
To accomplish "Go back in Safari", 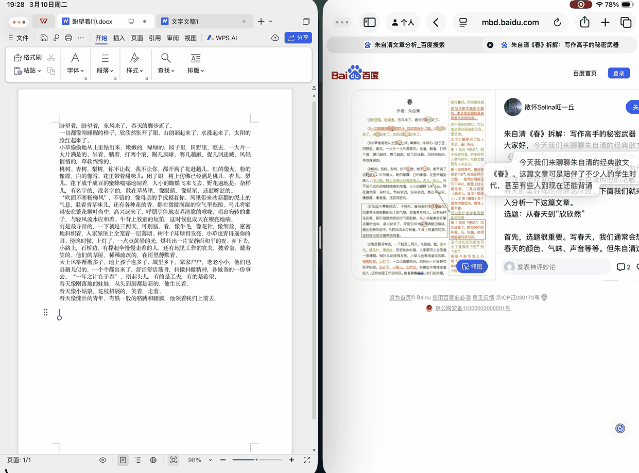I will (435, 22).
